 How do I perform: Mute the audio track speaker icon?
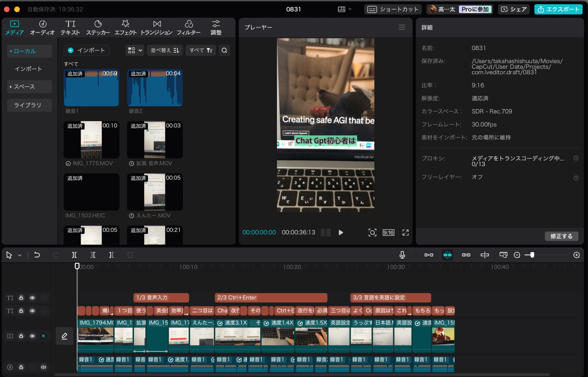point(43,367)
